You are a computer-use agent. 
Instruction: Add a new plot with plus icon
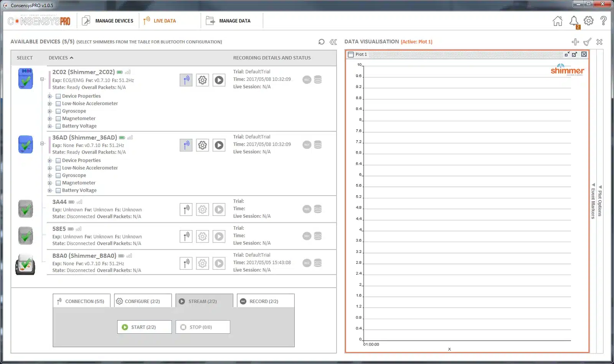tap(575, 42)
